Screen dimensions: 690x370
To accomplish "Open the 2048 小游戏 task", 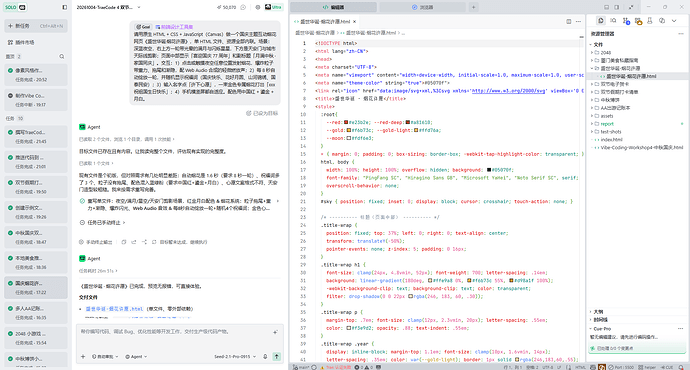I will click(36, 338).
